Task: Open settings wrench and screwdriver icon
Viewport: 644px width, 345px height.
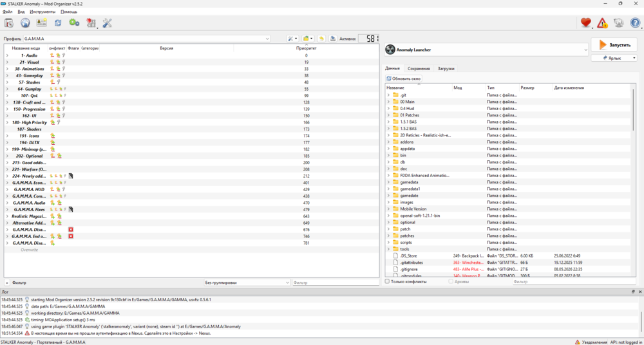Action: tap(107, 23)
